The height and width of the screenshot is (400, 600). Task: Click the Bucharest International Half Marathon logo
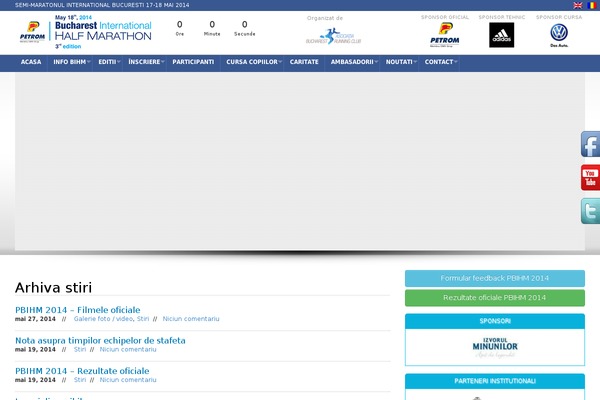(86, 32)
